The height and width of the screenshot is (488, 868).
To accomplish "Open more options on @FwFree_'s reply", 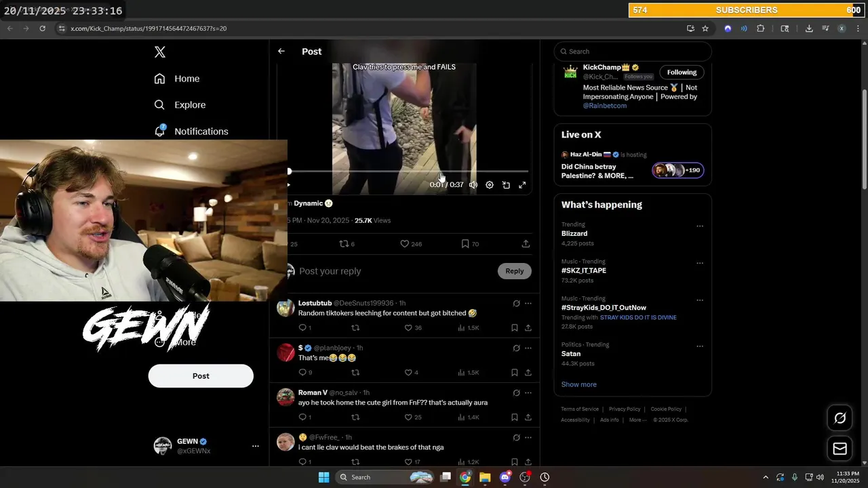I will (528, 438).
